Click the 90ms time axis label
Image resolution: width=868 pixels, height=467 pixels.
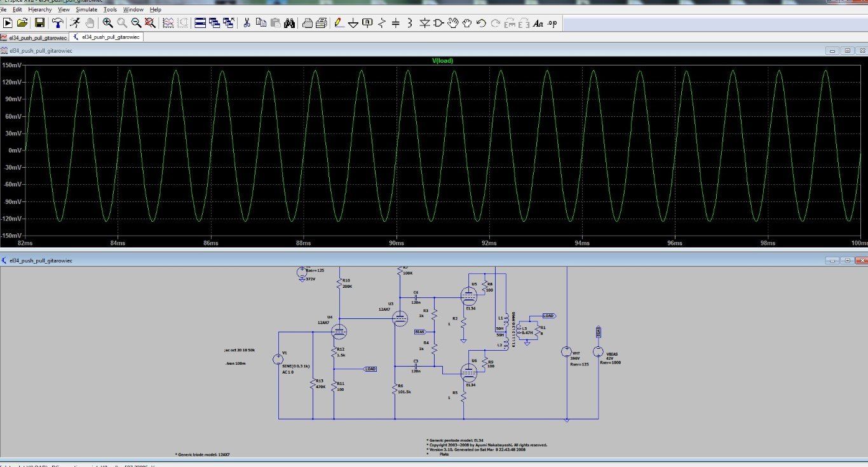pos(397,243)
